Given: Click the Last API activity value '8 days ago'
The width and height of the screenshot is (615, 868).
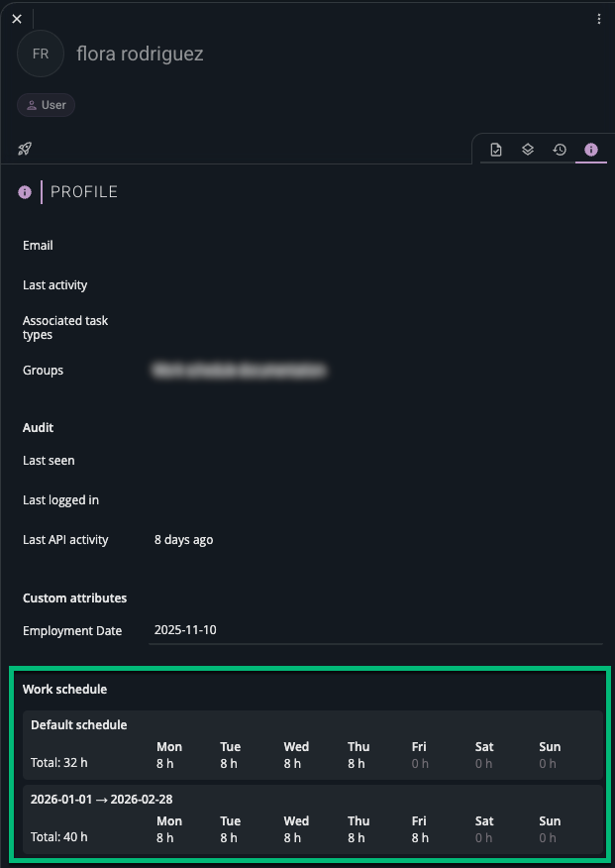Looking at the screenshot, I should tap(182, 539).
